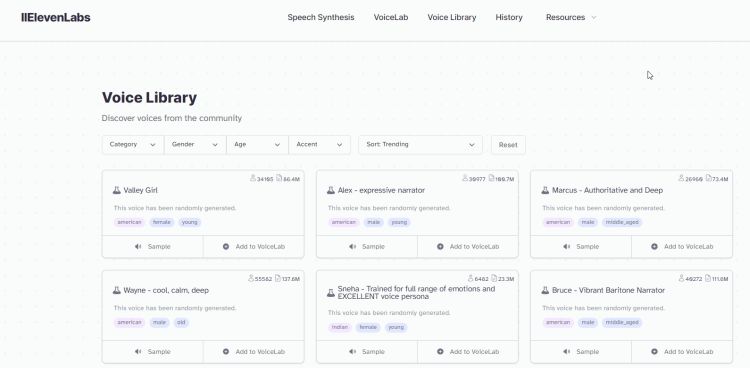Click the users count icon on Marcus card
Screen dimensions: 750x368
(x=681, y=178)
